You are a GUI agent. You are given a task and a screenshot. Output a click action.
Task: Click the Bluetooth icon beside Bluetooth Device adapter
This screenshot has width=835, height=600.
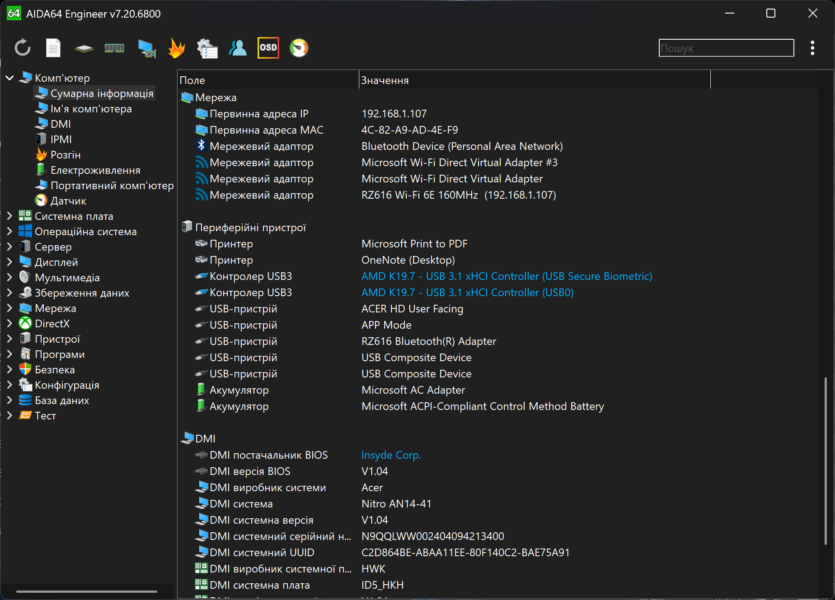click(x=201, y=146)
